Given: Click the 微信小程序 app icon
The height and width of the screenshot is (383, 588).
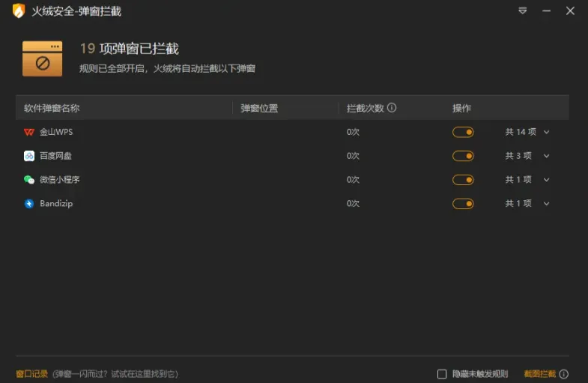Looking at the screenshot, I should pos(29,180).
